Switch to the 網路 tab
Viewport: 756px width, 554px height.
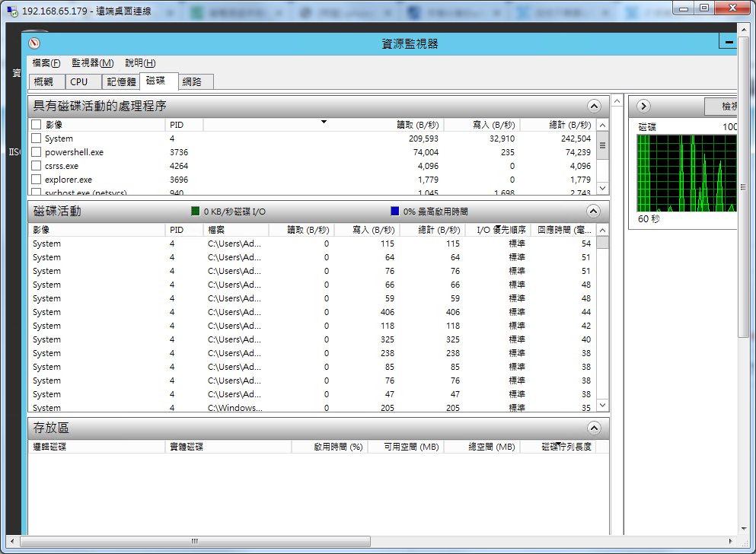click(196, 82)
